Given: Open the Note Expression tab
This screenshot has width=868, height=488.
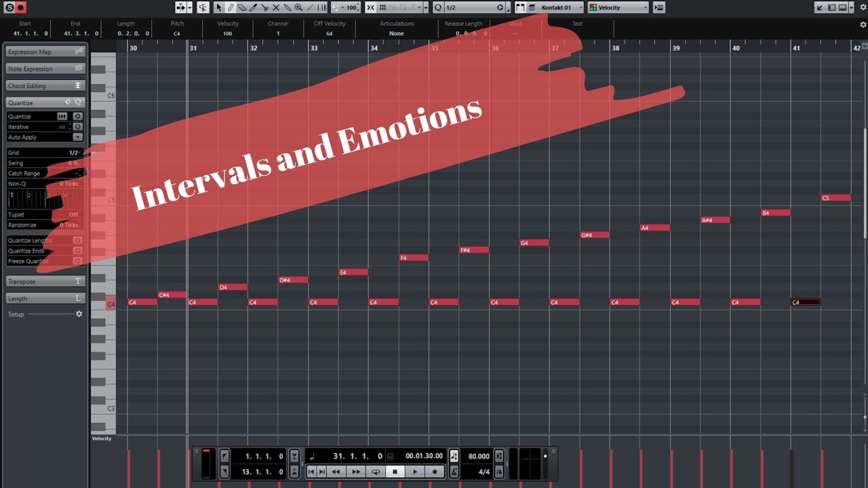Looking at the screenshot, I should coord(45,68).
